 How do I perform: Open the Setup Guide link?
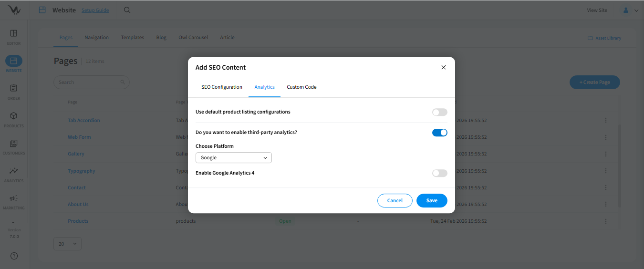tap(95, 10)
